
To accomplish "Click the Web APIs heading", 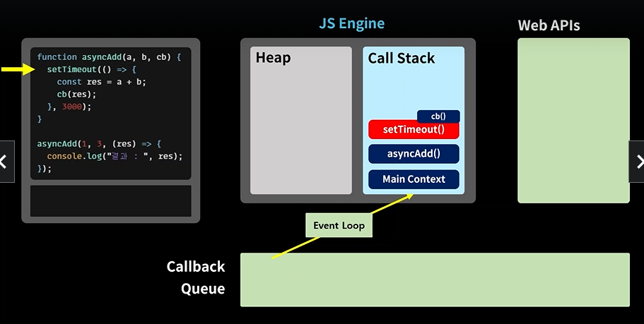I will 549,25.
